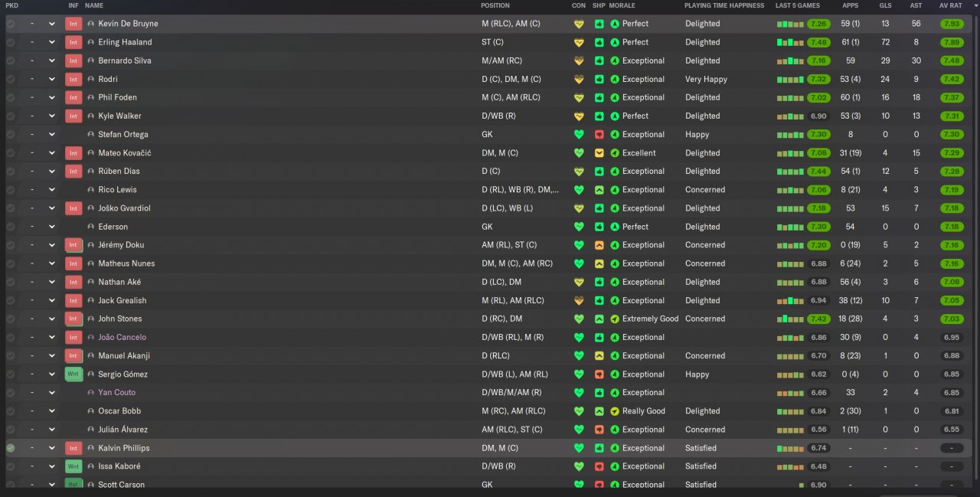Open the position dropdown chevron for Joško Gvardiol
This screenshot has width=980, height=497.
point(52,208)
